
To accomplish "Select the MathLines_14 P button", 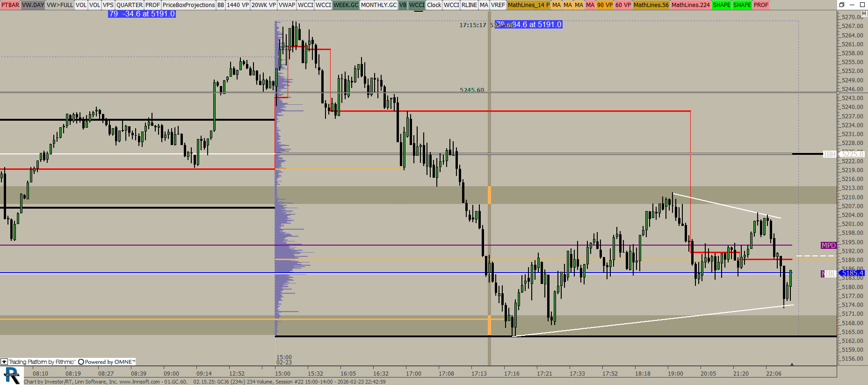I will [528, 5].
